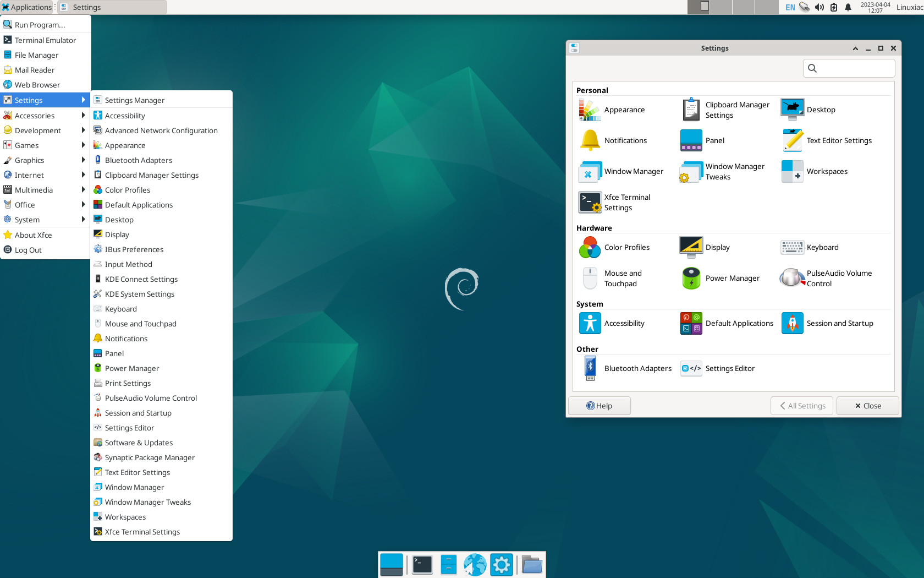The image size is (924, 578).
Task: Open Clipboard Manager Settings in Settings window
Action: (x=725, y=110)
